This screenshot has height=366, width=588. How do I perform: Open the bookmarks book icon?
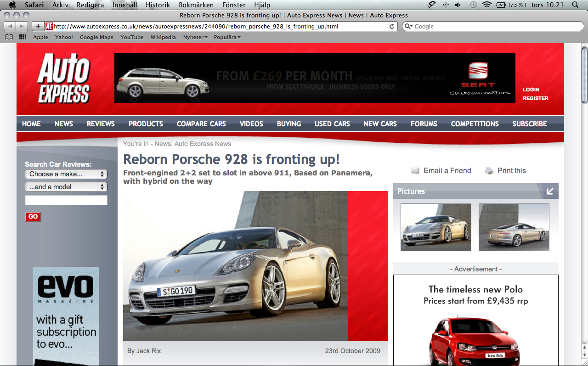[x=9, y=37]
